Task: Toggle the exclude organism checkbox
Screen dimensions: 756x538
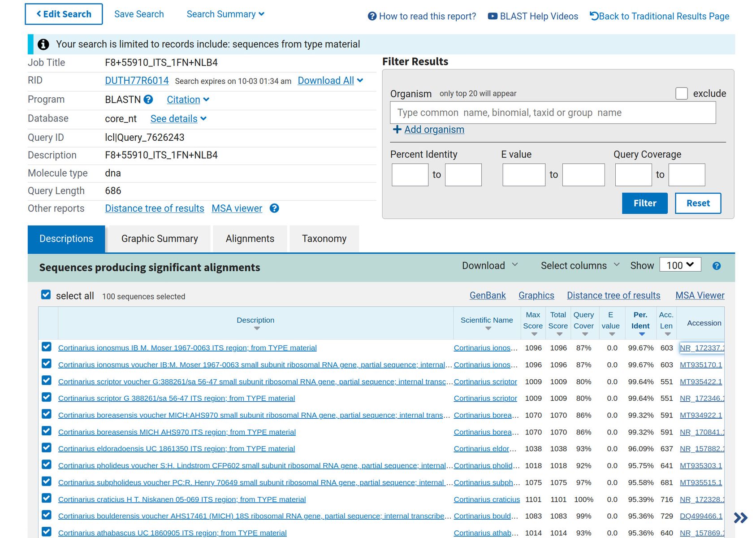Action: coord(681,94)
